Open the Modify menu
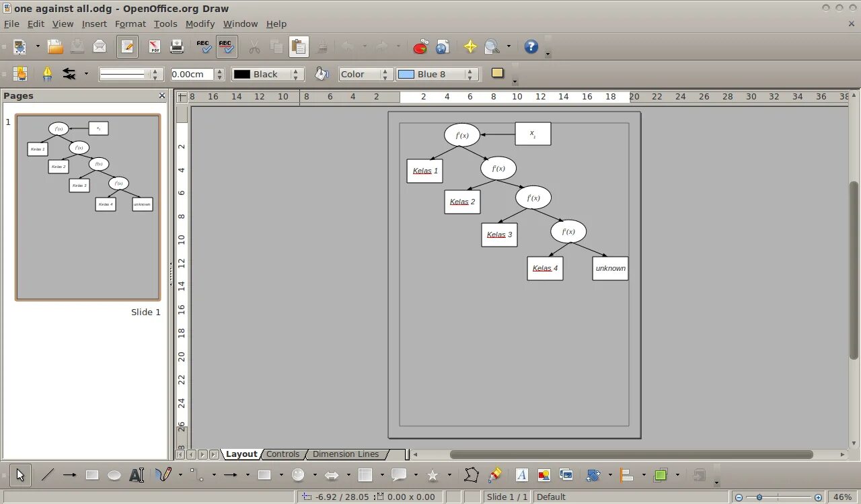The width and height of the screenshot is (861, 504). point(200,24)
